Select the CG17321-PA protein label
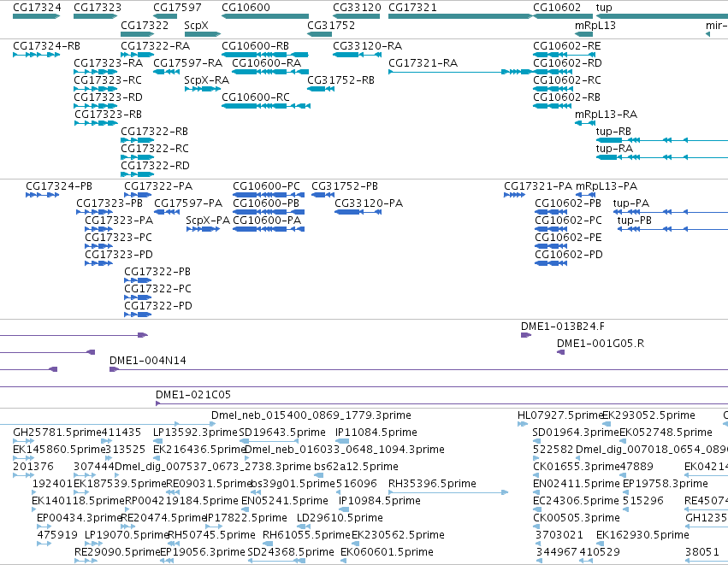This screenshot has height=565, width=728. 538,186
